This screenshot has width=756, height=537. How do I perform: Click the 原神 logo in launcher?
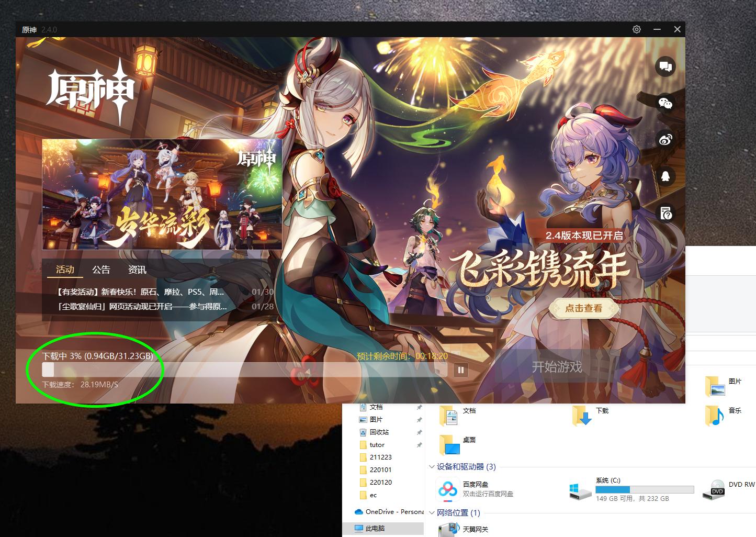[91, 93]
